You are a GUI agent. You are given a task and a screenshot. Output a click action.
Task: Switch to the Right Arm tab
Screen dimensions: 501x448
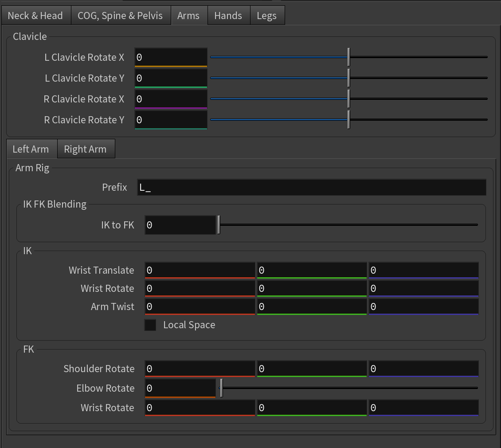pyautogui.click(x=85, y=149)
